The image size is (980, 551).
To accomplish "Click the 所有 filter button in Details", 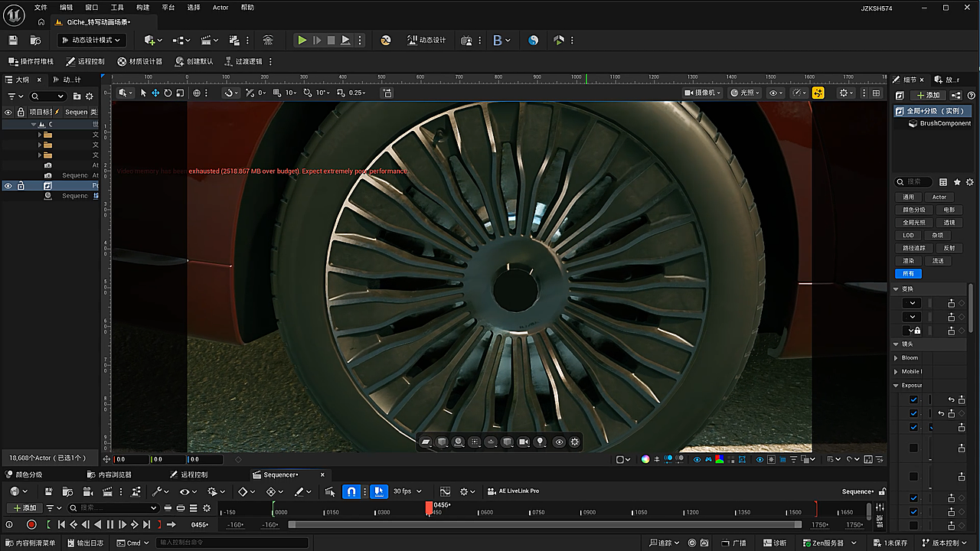I will (908, 273).
